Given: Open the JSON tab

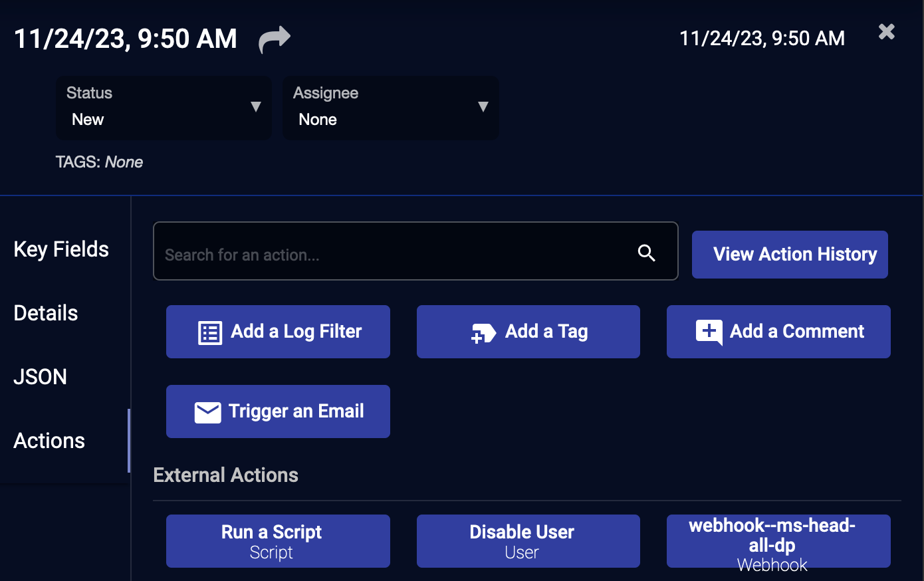Looking at the screenshot, I should pyautogui.click(x=41, y=377).
